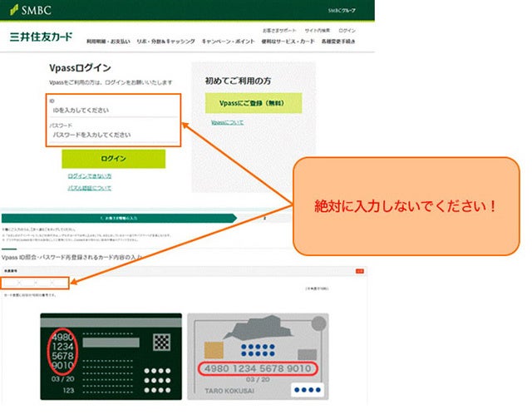Open SMBCグループ link in top bar
This screenshot has height=419, width=532.
(x=342, y=11)
